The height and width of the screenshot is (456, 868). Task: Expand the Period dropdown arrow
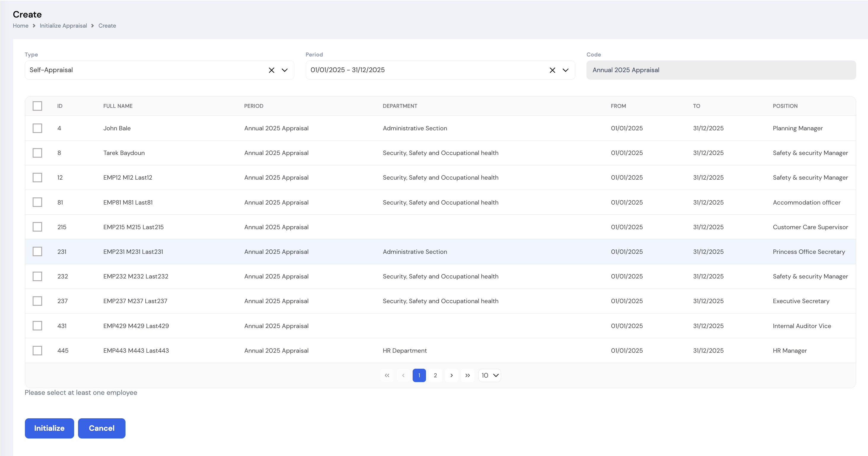tap(565, 70)
